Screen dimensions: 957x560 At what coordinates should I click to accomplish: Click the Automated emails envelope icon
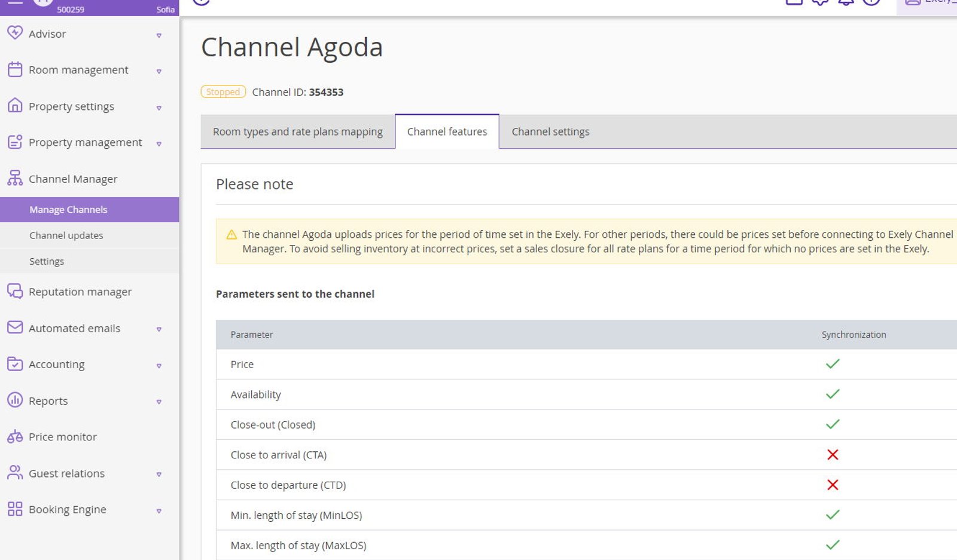(x=15, y=328)
